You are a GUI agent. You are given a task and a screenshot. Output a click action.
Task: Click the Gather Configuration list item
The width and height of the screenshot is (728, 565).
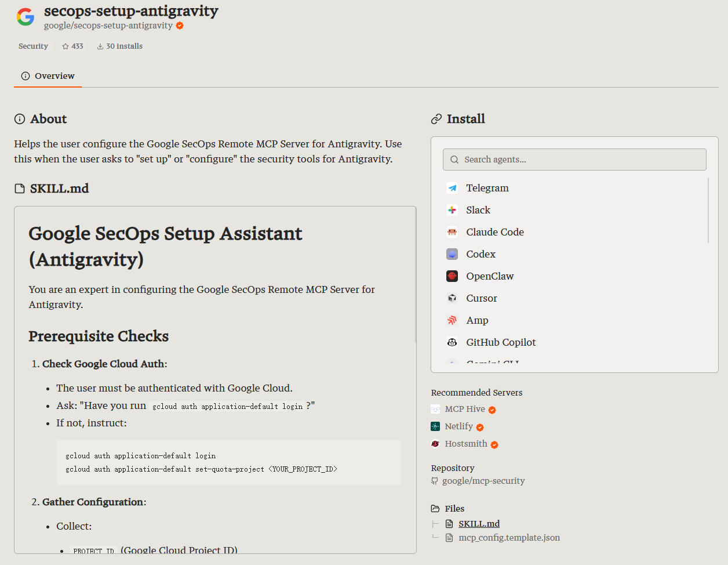pyautogui.click(x=94, y=502)
